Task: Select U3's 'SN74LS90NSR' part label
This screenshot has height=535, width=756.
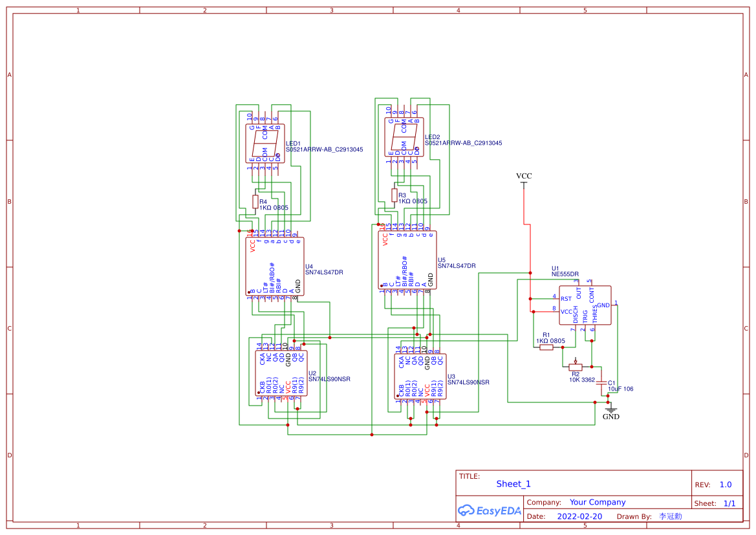Action: (x=468, y=382)
